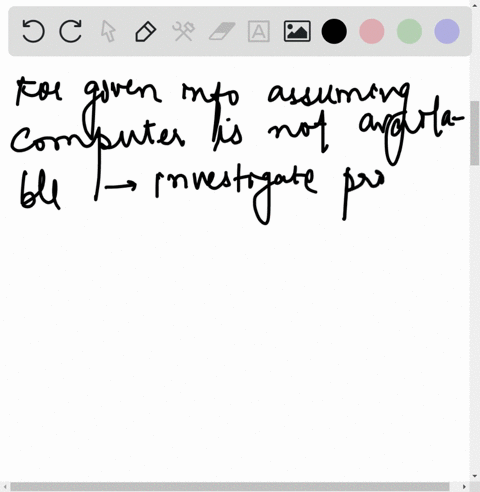Select the eraser tool

click(222, 31)
